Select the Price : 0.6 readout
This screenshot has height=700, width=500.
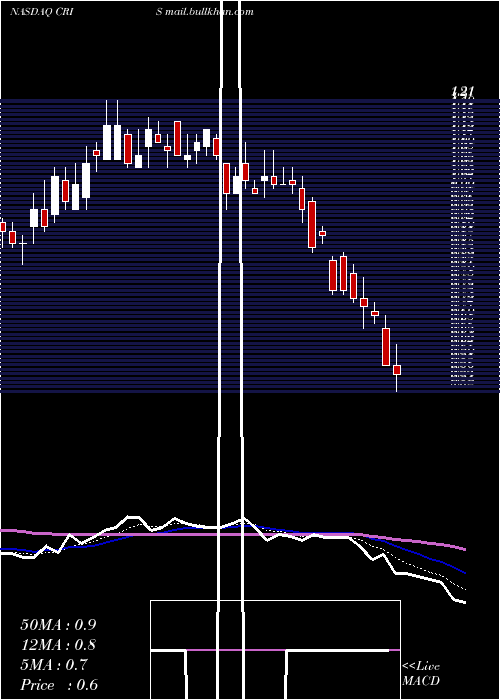(x=59, y=685)
